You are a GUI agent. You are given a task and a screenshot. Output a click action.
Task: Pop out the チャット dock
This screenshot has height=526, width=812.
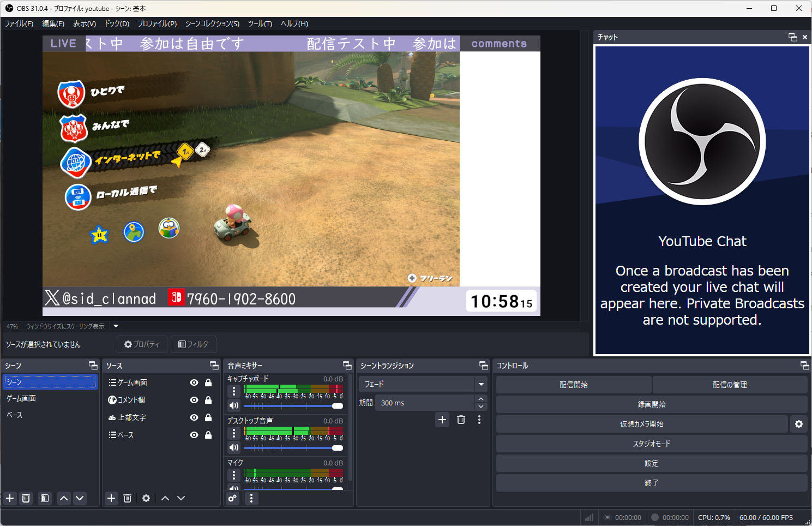click(793, 37)
